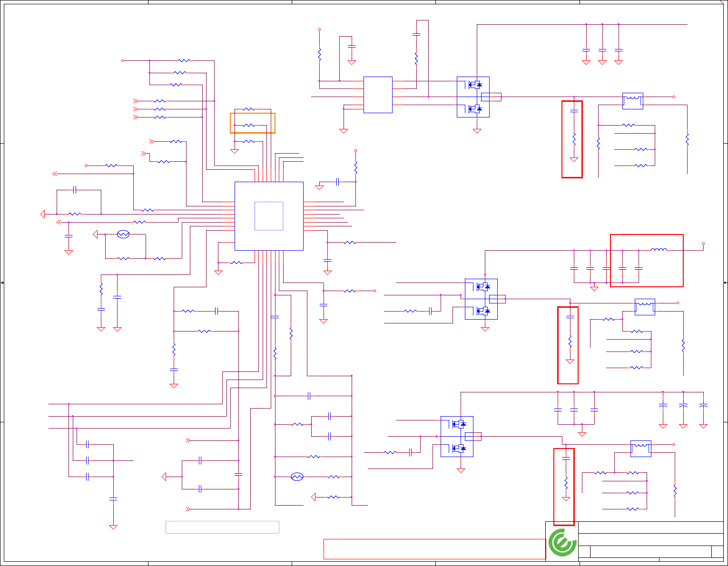Viewport: 728px width, 566px height.
Task: Click the green circular e logo
Action: tap(562, 542)
